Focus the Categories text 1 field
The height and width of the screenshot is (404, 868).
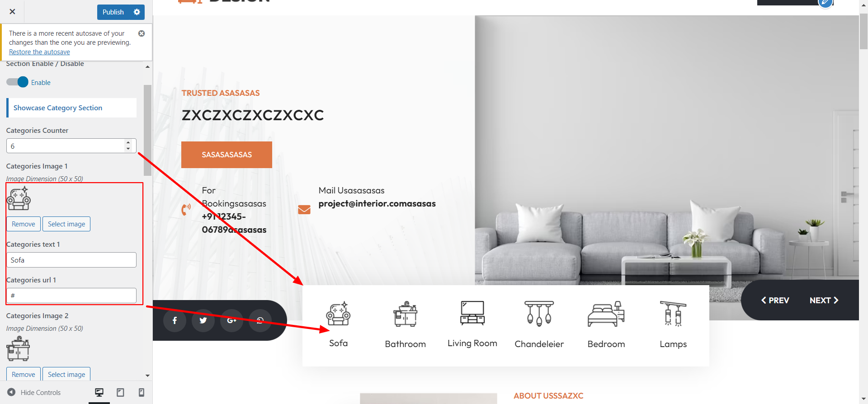[x=71, y=260]
